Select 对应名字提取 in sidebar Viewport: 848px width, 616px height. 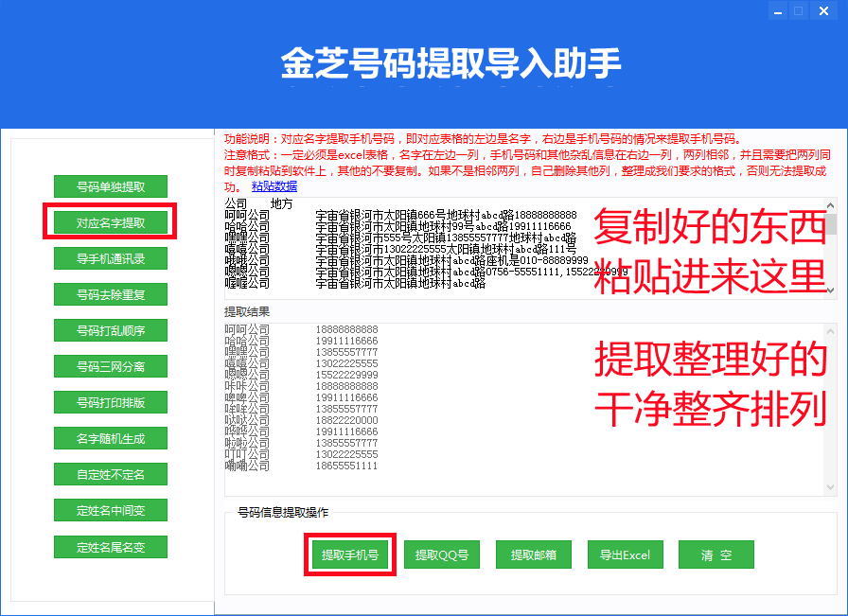tap(111, 222)
